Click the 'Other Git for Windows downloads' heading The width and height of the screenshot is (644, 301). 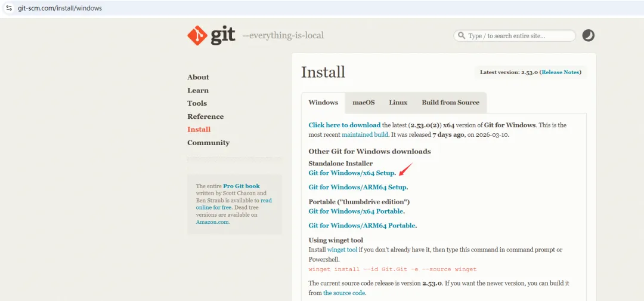coord(370,151)
